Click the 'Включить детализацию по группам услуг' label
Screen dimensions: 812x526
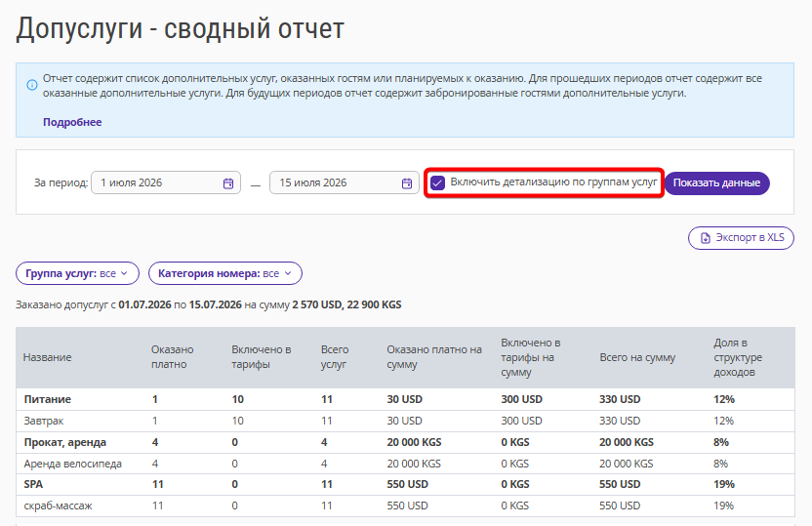553,182
